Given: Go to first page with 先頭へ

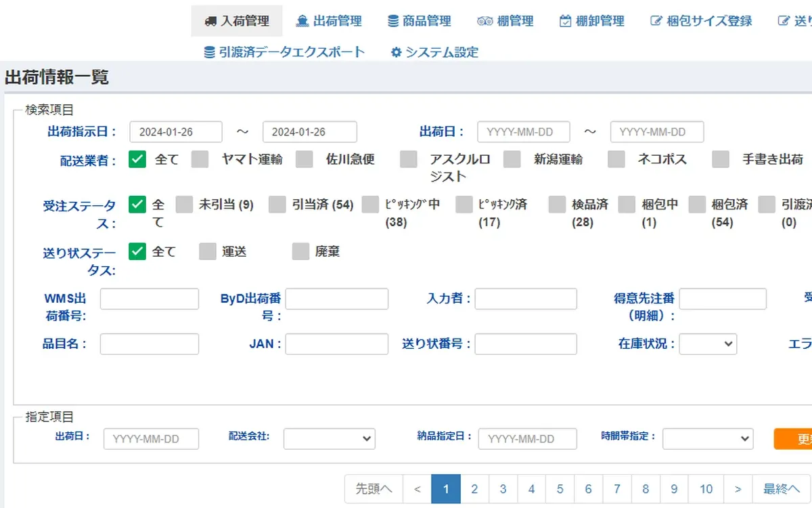Looking at the screenshot, I should click(374, 489).
